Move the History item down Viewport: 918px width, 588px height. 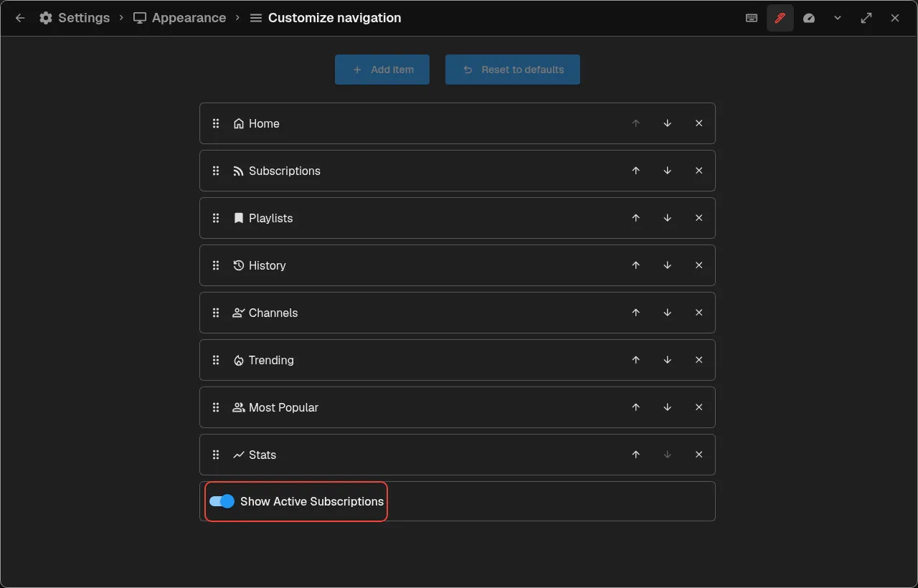point(668,265)
